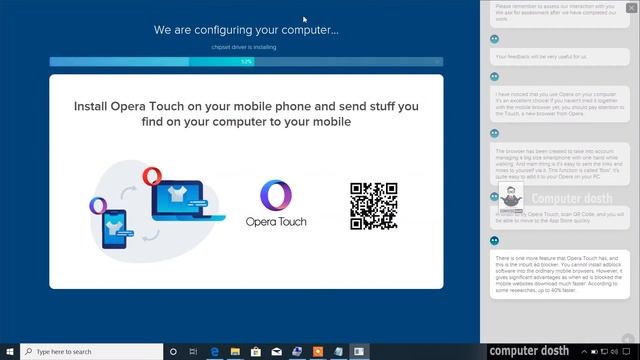Click assistant avatar above 'Your feedback' message

point(494,39)
